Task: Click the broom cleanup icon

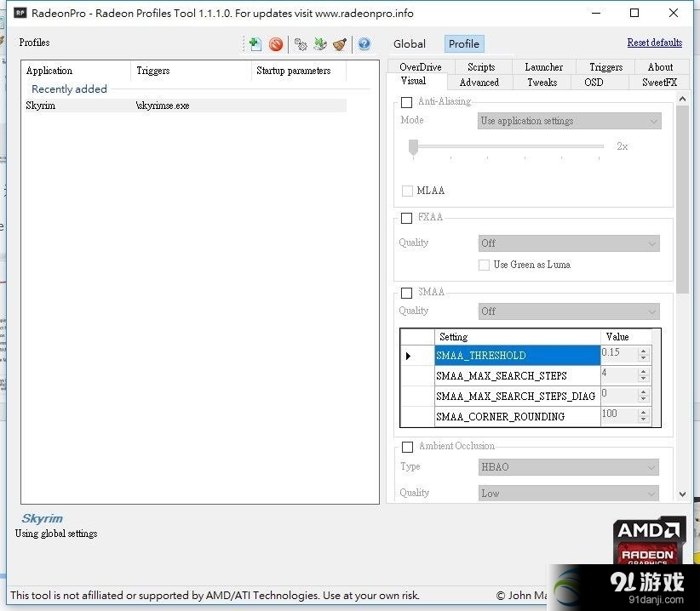Action: click(x=340, y=44)
